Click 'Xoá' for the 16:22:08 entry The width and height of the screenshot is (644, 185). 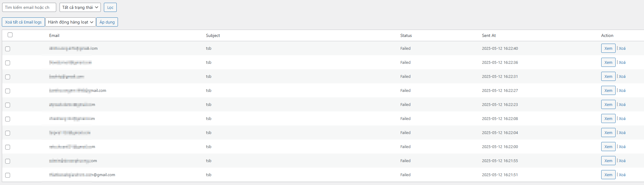[x=622, y=118]
